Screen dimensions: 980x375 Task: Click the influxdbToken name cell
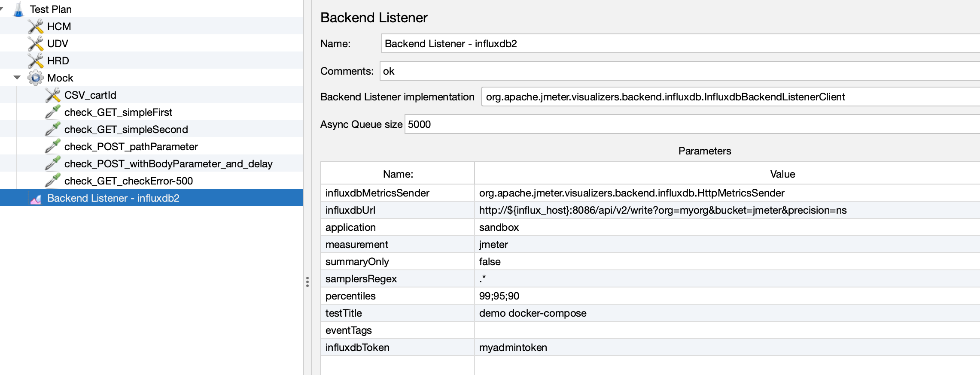point(398,348)
